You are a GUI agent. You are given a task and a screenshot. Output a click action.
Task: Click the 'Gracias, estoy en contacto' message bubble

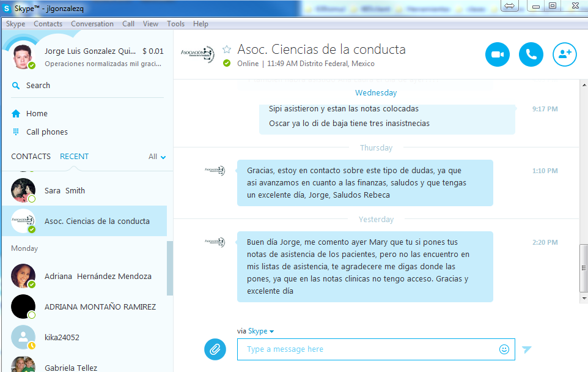click(x=365, y=183)
